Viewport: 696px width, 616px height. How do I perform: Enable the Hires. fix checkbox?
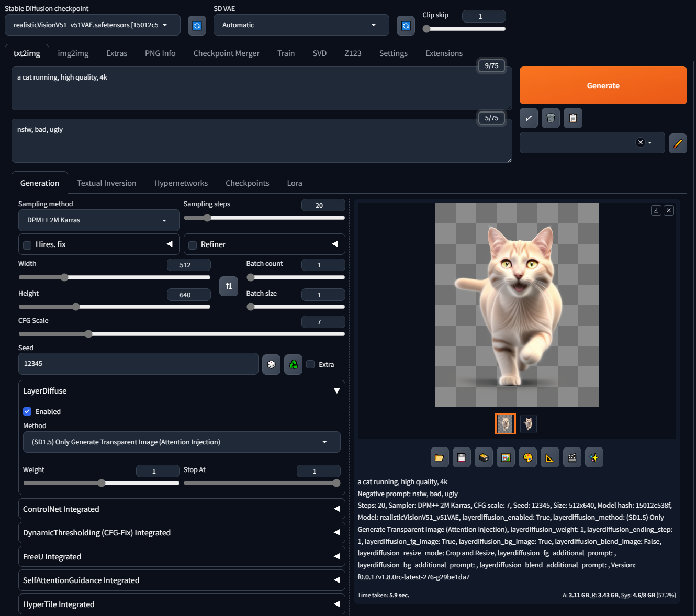point(27,245)
